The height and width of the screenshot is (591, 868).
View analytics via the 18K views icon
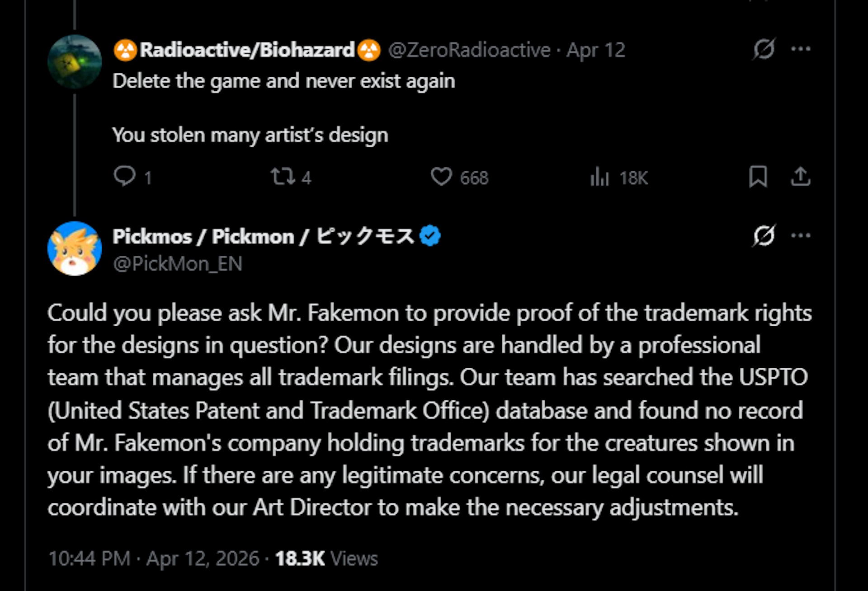tap(600, 177)
